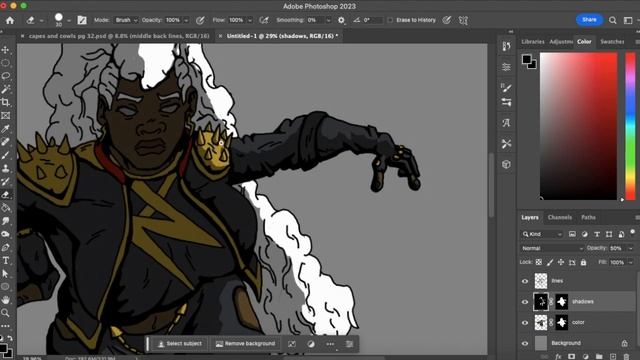640x360 pixels.
Task: Hide the shadows layer
Action: (525, 302)
